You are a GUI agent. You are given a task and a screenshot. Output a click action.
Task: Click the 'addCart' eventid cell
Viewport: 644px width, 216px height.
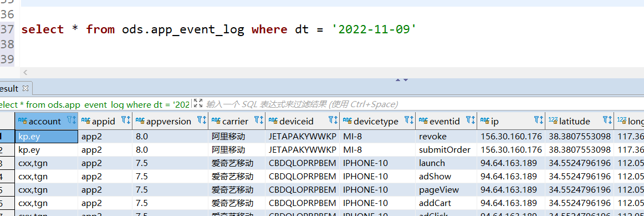pos(446,203)
